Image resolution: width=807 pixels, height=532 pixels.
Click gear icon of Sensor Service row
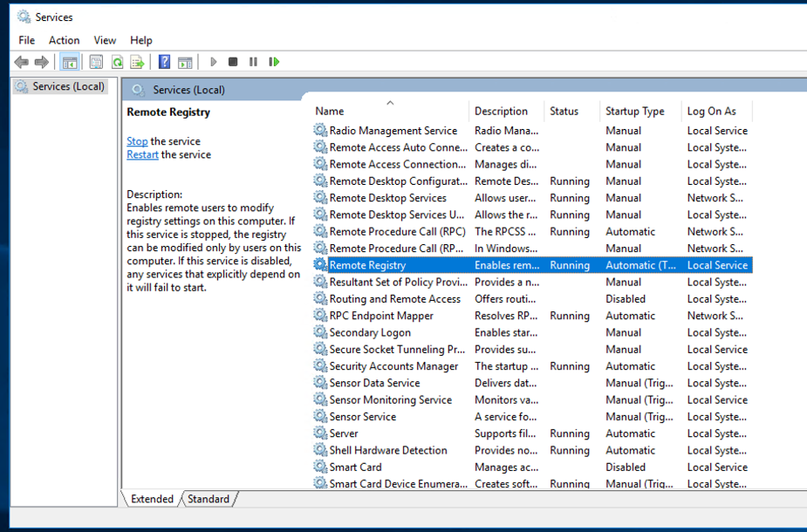pos(320,416)
